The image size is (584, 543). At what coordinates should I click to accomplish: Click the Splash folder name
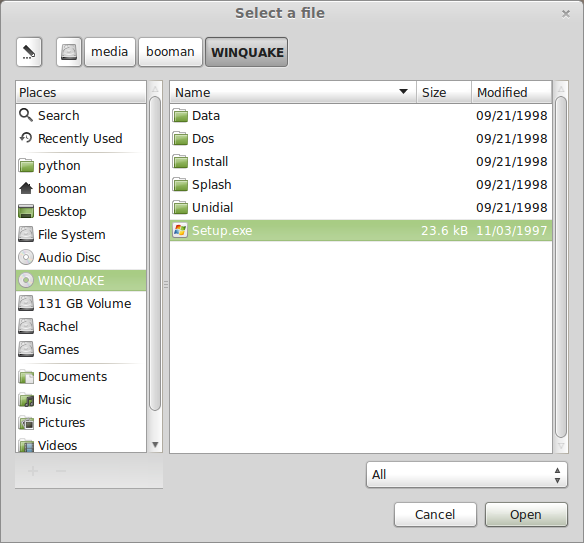[212, 185]
